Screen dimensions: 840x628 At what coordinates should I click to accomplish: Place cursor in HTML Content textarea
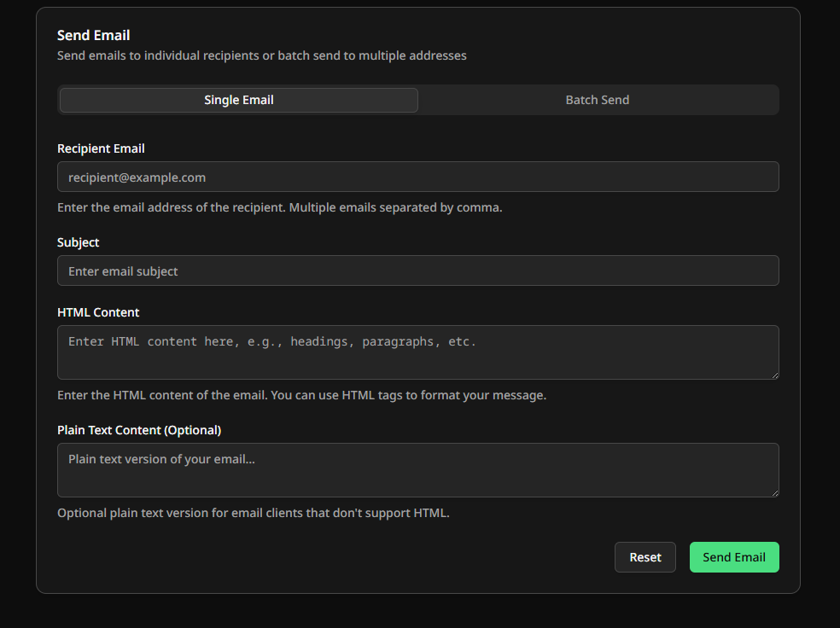point(417,352)
